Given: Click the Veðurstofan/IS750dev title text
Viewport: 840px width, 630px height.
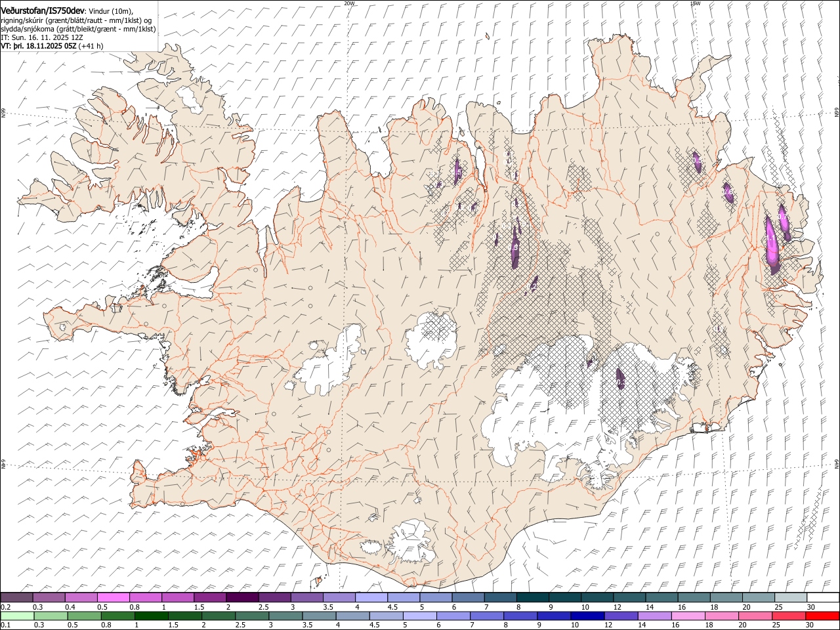Looking at the screenshot, I should [43, 11].
